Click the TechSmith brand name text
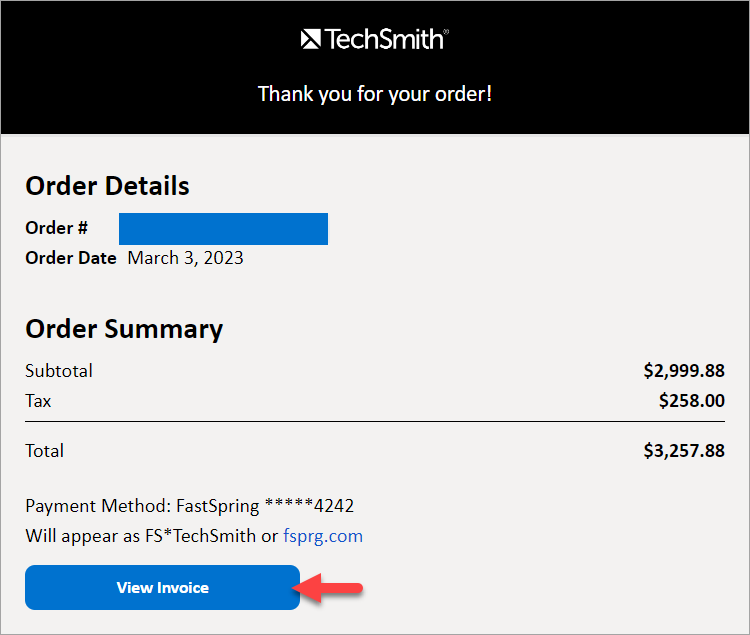This screenshot has height=635, width=750. 385,39
